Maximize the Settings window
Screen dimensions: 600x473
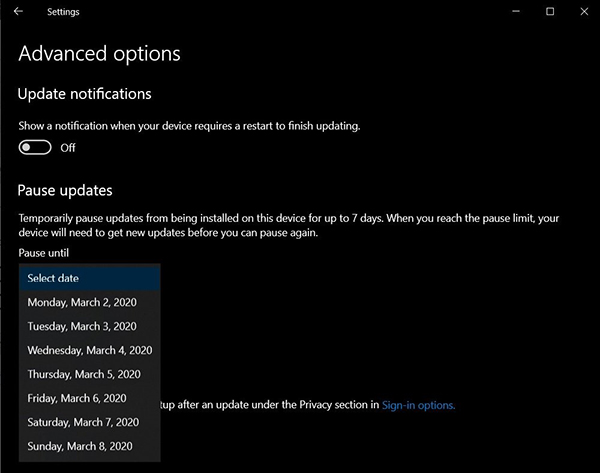(550, 12)
